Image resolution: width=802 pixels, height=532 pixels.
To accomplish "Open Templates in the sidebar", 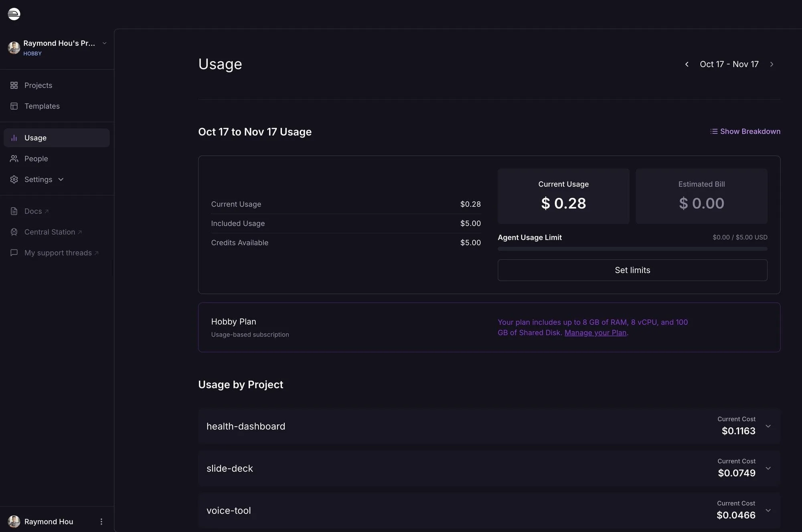I will [x=57, y=106].
